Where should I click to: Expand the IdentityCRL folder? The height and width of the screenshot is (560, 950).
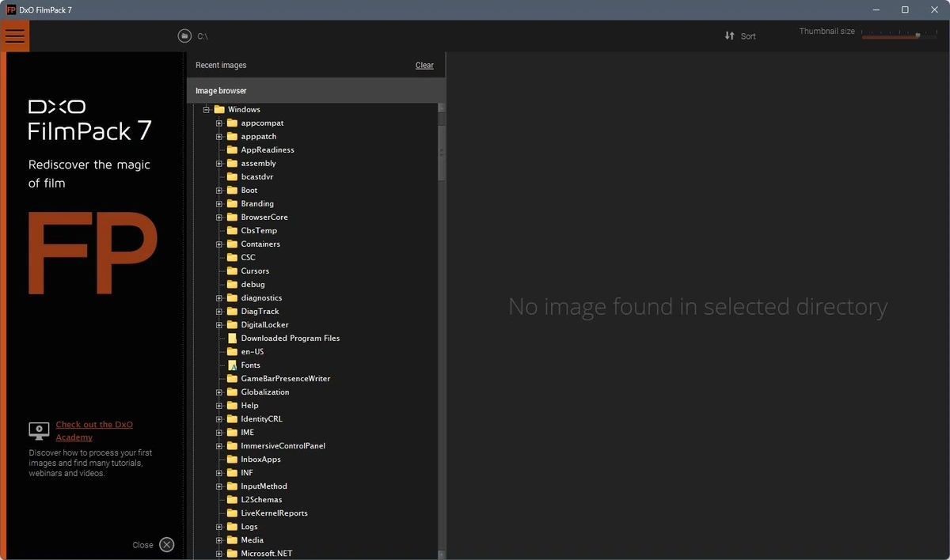(219, 419)
